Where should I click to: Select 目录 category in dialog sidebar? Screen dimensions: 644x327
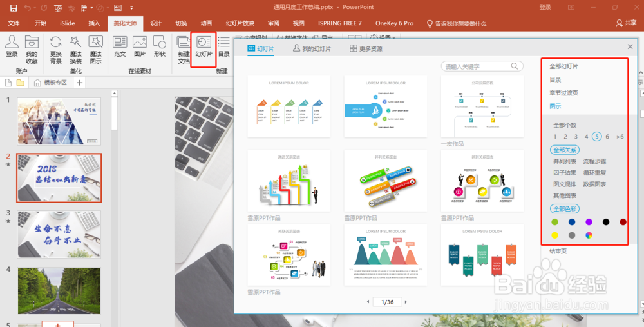click(x=555, y=79)
